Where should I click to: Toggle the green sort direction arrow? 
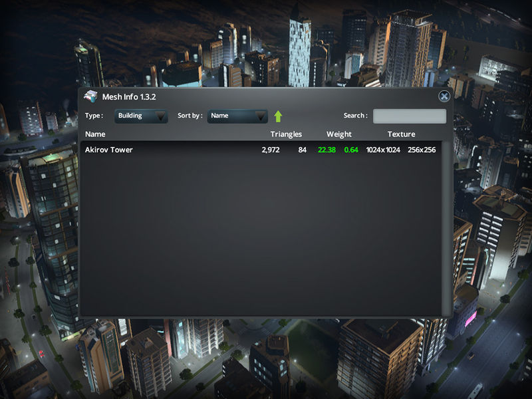click(x=278, y=116)
